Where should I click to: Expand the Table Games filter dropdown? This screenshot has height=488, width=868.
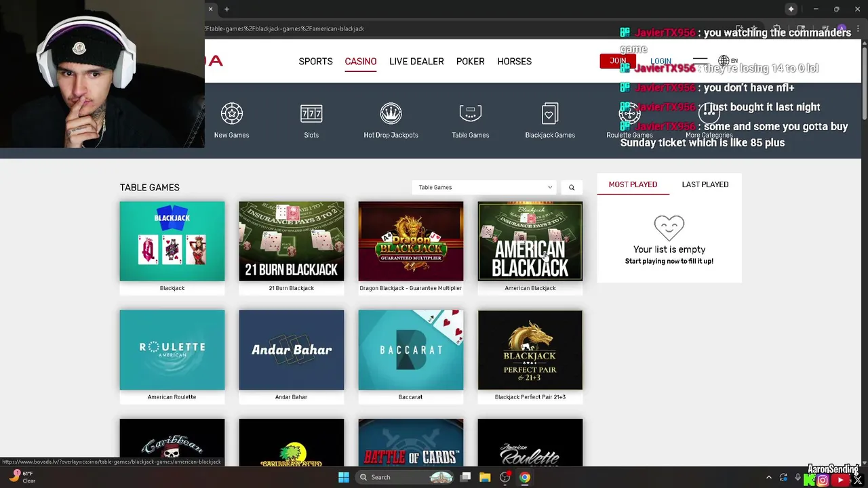[x=484, y=188]
